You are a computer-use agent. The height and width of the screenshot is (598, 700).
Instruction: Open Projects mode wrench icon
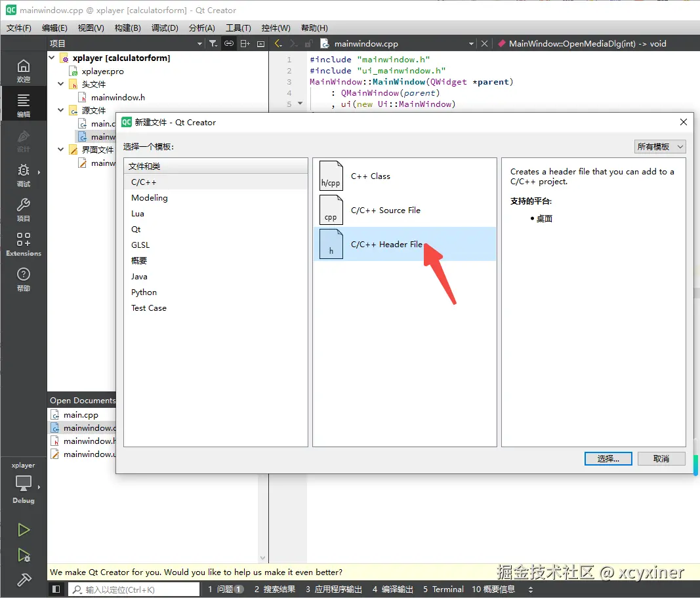[23, 210]
